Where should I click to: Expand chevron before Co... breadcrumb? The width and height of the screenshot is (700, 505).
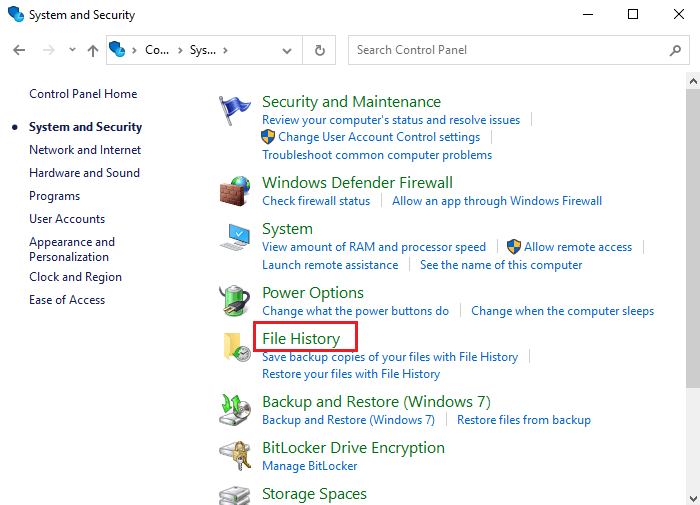134,50
